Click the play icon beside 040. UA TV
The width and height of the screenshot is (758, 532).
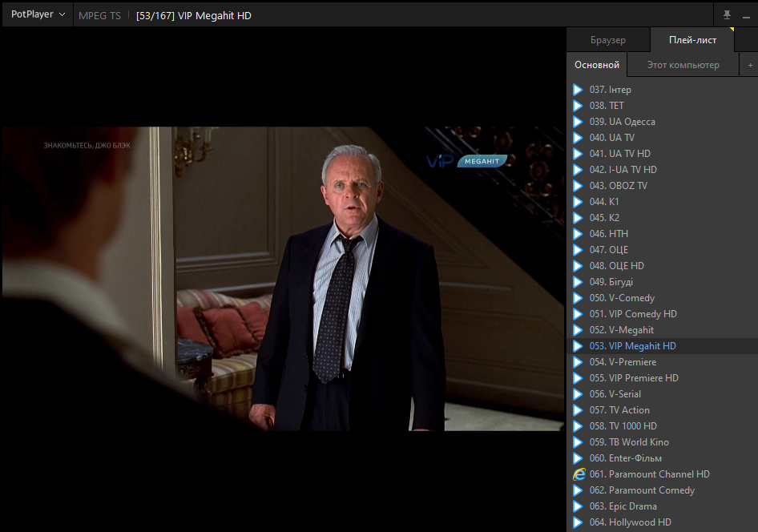pos(578,138)
